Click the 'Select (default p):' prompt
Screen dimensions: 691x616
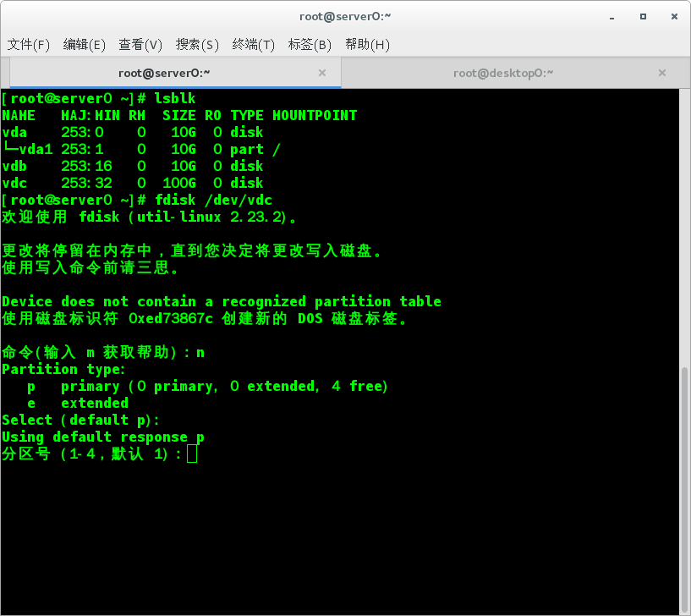[x=81, y=420]
